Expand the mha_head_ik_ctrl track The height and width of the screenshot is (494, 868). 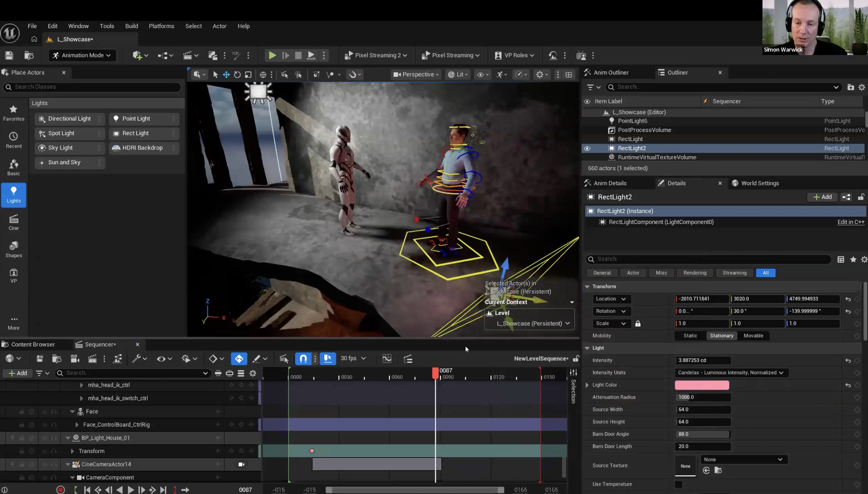[81, 385]
